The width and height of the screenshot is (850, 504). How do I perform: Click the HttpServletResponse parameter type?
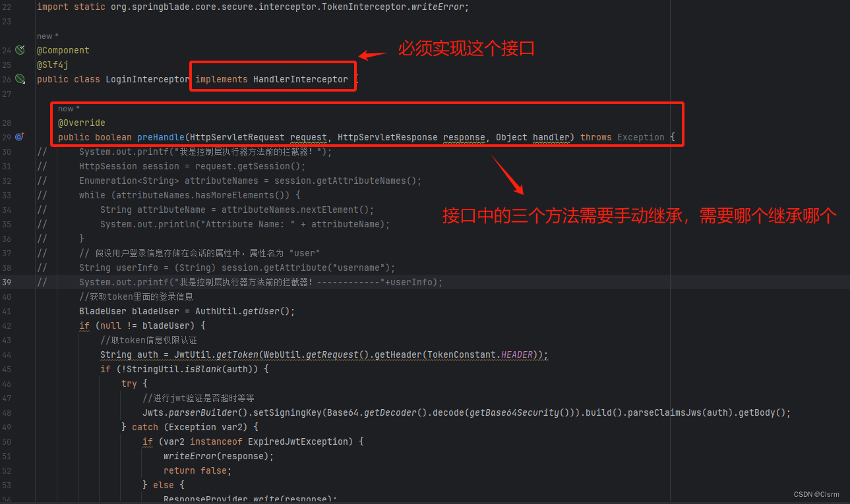pos(388,137)
